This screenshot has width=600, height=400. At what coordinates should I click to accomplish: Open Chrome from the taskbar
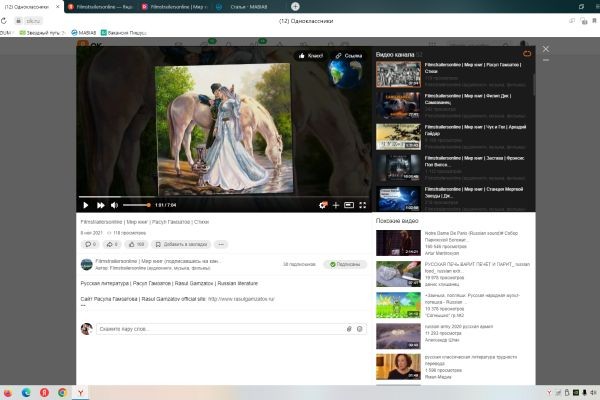[x=62, y=393]
